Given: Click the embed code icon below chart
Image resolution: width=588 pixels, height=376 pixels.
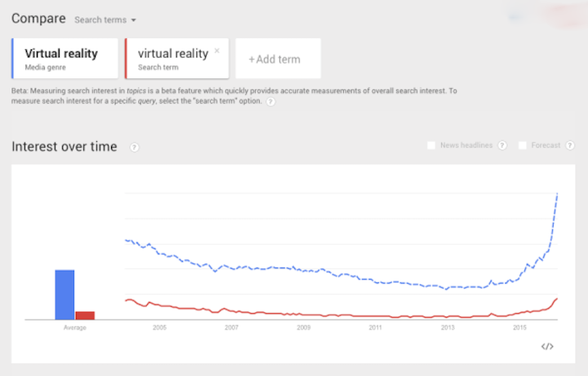Looking at the screenshot, I should click(547, 346).
